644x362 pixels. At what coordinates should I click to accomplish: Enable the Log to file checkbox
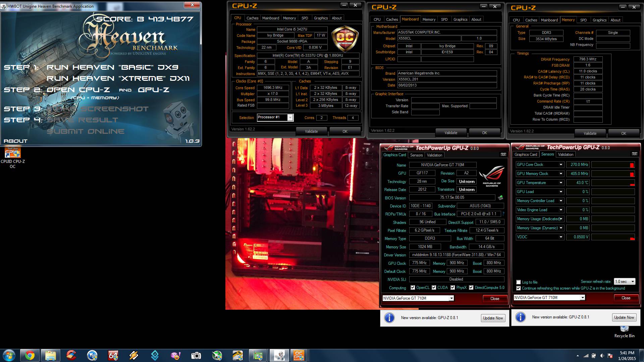[519, 282]
